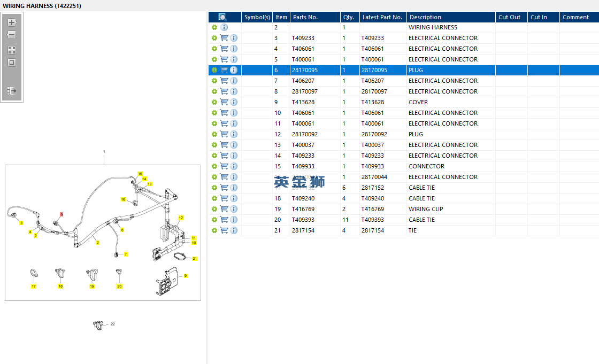
Task: Add 28170044 ELECTRICAL CONNECTOR to cart
Action: point(224,177)
